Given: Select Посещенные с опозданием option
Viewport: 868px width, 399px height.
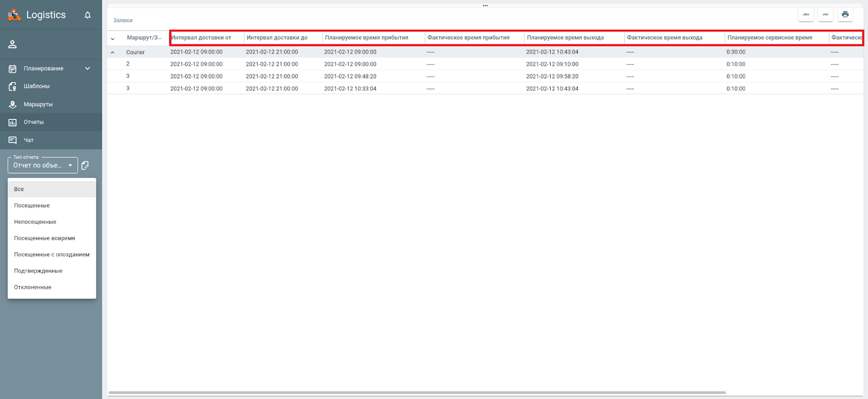Looking at the screenshot, I should (x=52, y=255).
